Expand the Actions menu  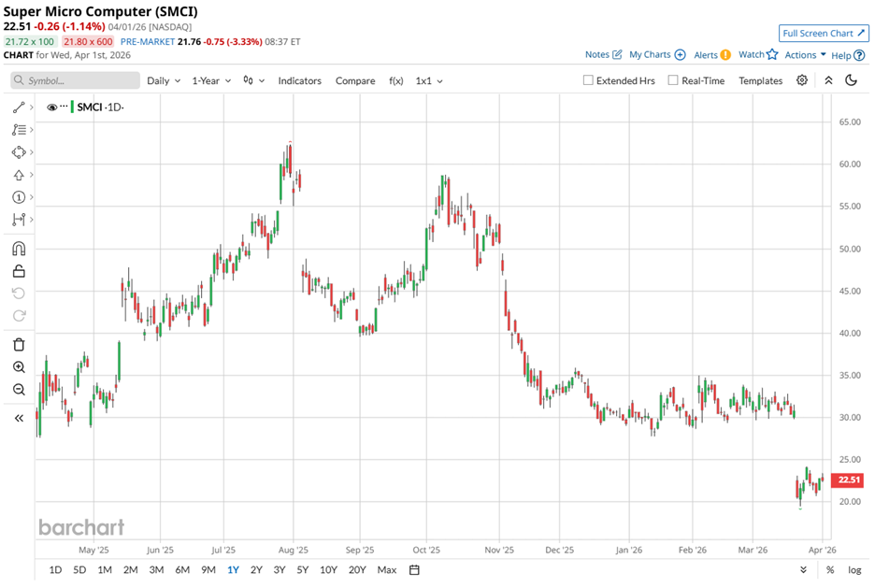tap(805, 54)
